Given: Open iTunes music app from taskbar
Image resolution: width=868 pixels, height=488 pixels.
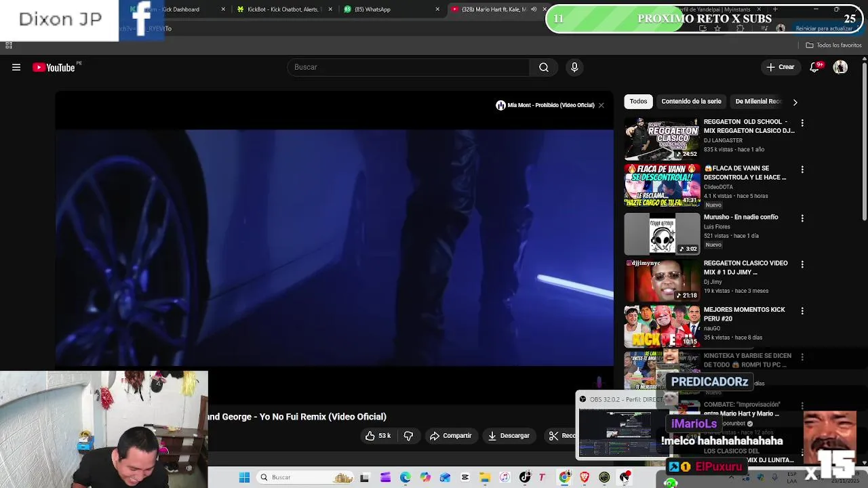Looking at the screenshot, I should 505,477.
